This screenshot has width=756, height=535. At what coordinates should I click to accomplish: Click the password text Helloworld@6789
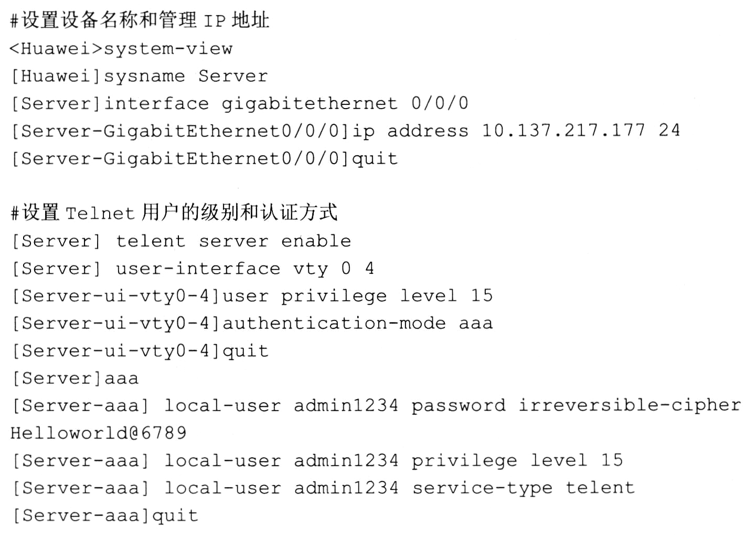tap(99, 433)
